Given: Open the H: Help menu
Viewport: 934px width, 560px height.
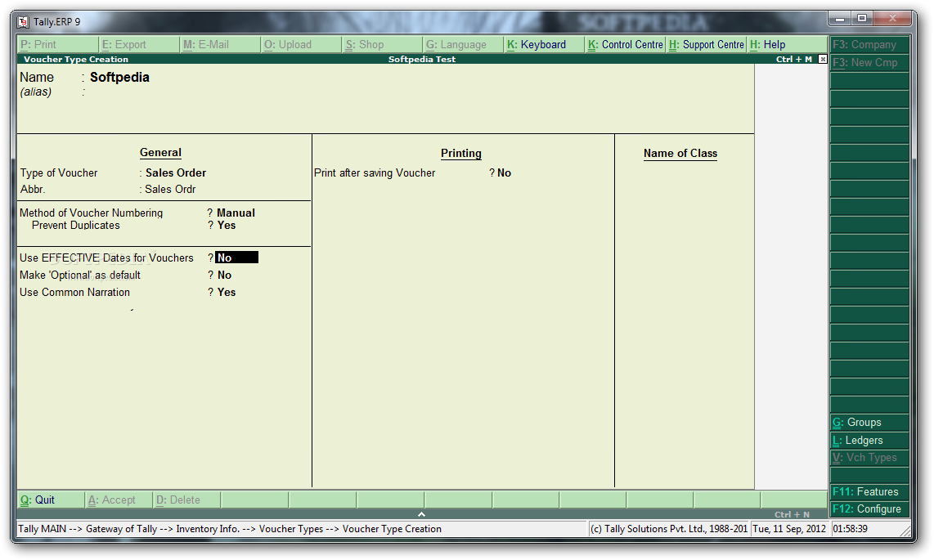Looking at the screenshot, I should 788,45.
